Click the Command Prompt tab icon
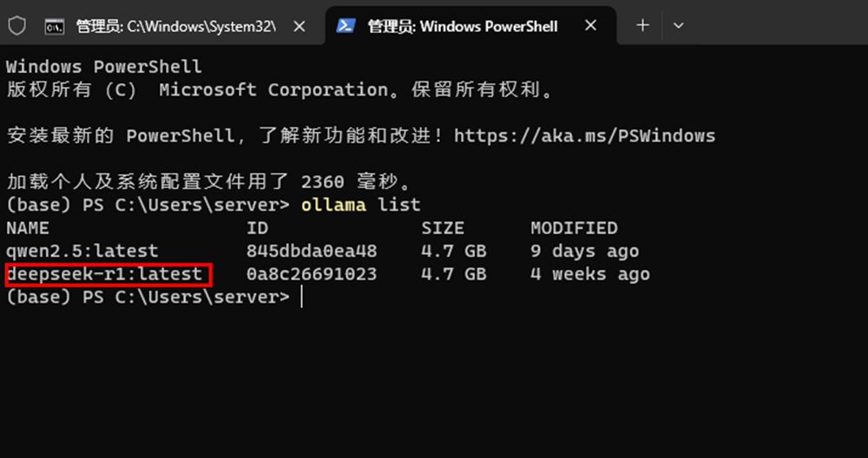The image size is (868, 458). pyautogui.click(x=54, y=26)
